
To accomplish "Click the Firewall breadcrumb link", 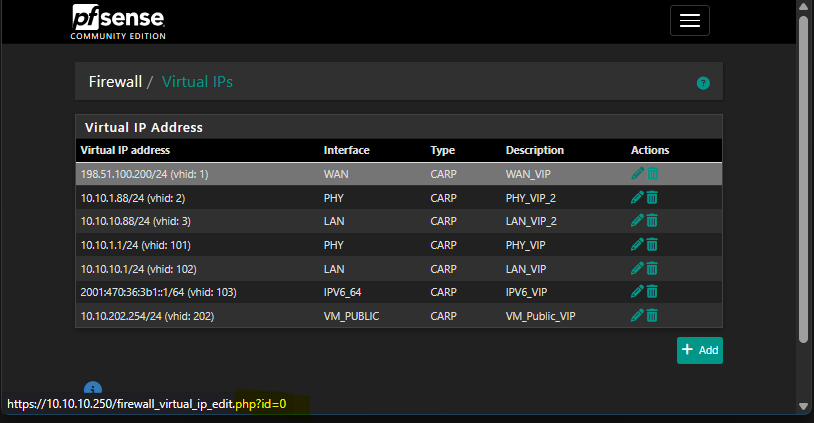I will point(115,82).
